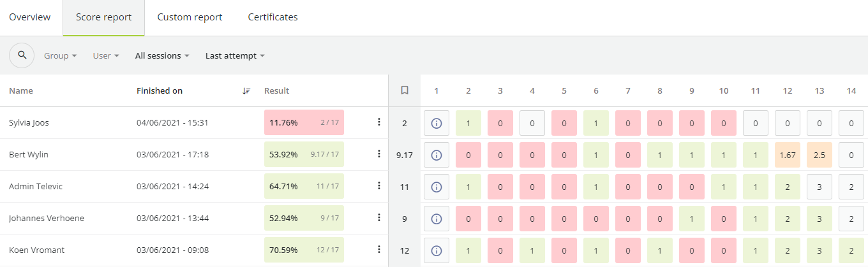Image resolution: width=868 pixels, height=267 pixels.
Task: Open Sylvia Joos three-dot options menu
Action: pyautogui.click(x=378, y=122)
